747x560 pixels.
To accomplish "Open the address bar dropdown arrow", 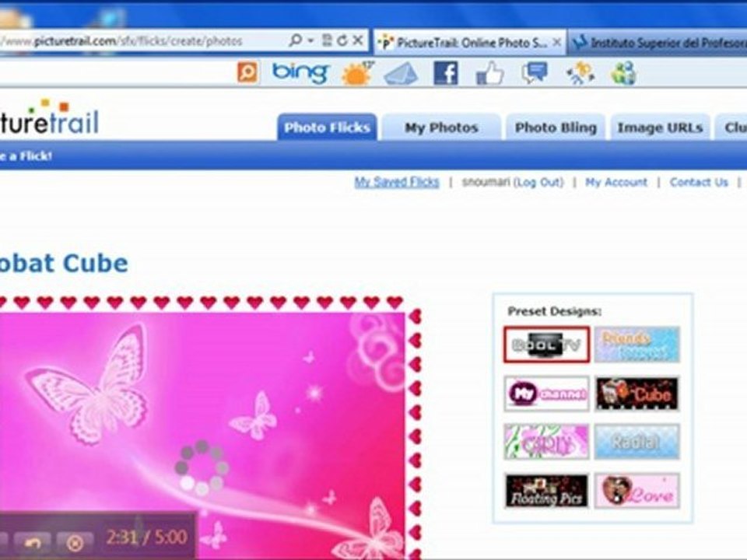I will pos(310,41).
